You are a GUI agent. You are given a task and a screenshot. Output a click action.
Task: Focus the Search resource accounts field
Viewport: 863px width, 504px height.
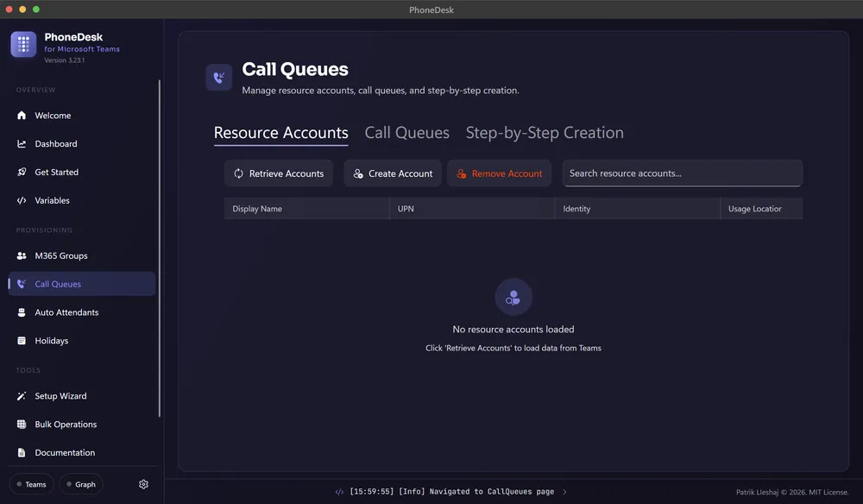coord(682,173)
